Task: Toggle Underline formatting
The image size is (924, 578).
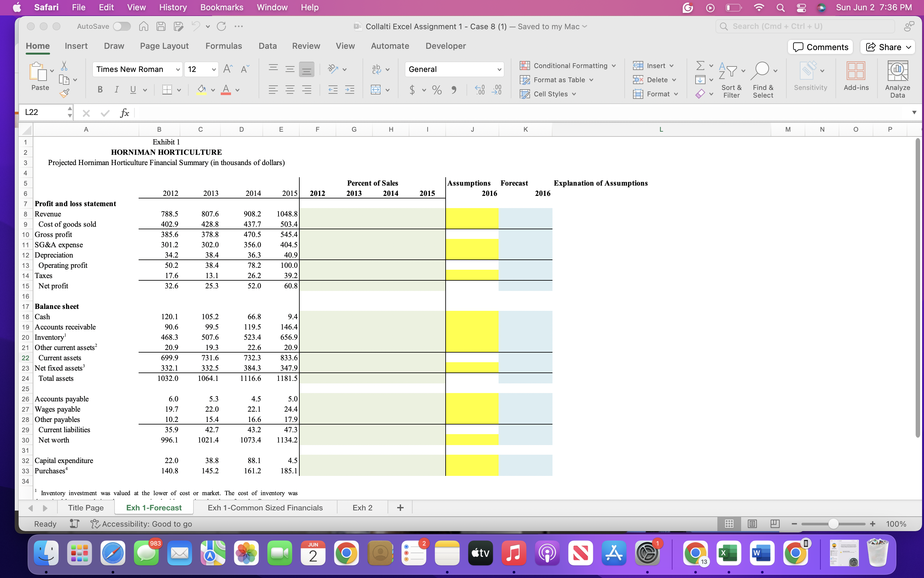Action: pos(133,90)
